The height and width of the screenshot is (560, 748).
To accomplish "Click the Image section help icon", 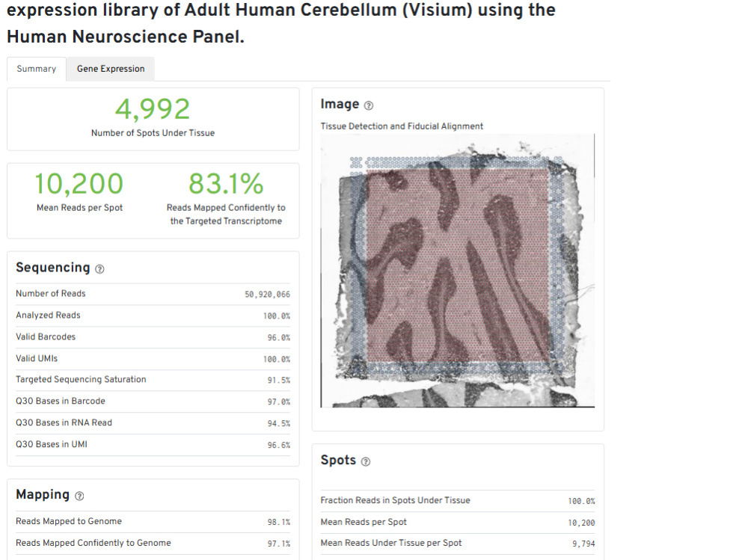I will point(369,105).
